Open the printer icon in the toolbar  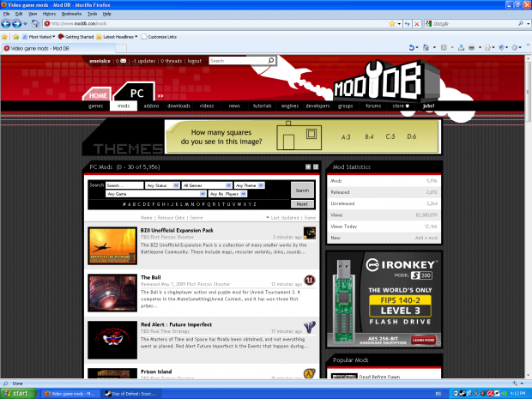click(471, 47)
